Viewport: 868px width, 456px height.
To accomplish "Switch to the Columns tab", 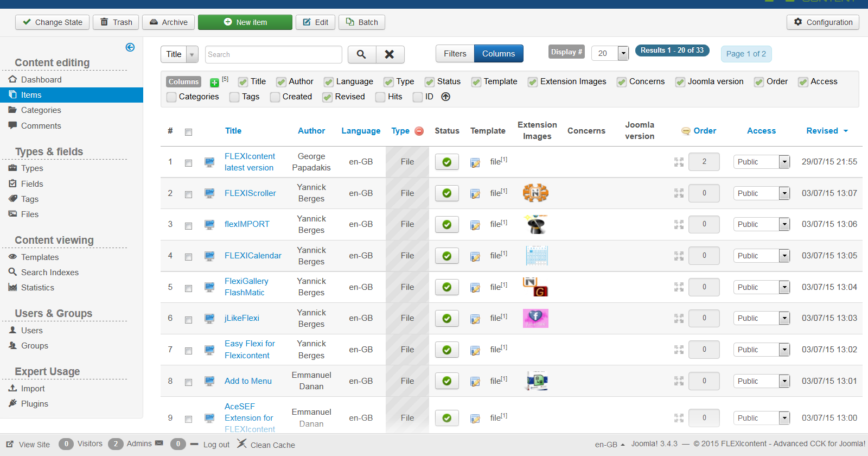I will 499,54.
